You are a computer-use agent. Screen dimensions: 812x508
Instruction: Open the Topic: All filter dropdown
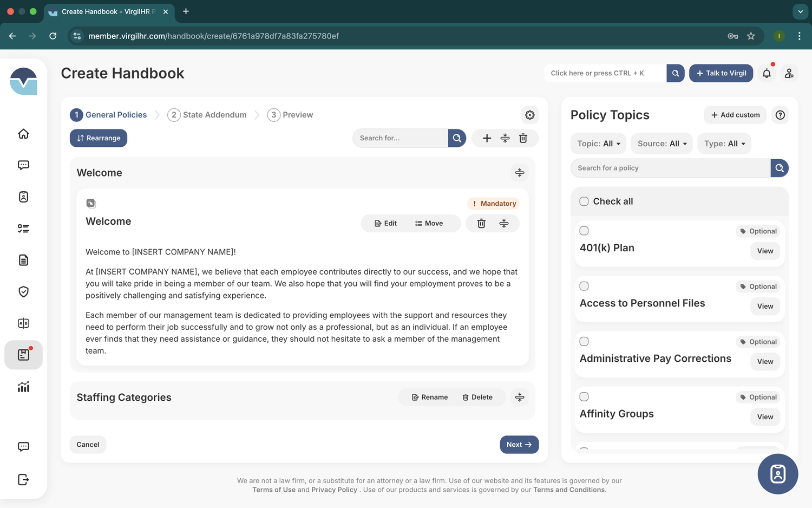(x=598, y=143)
